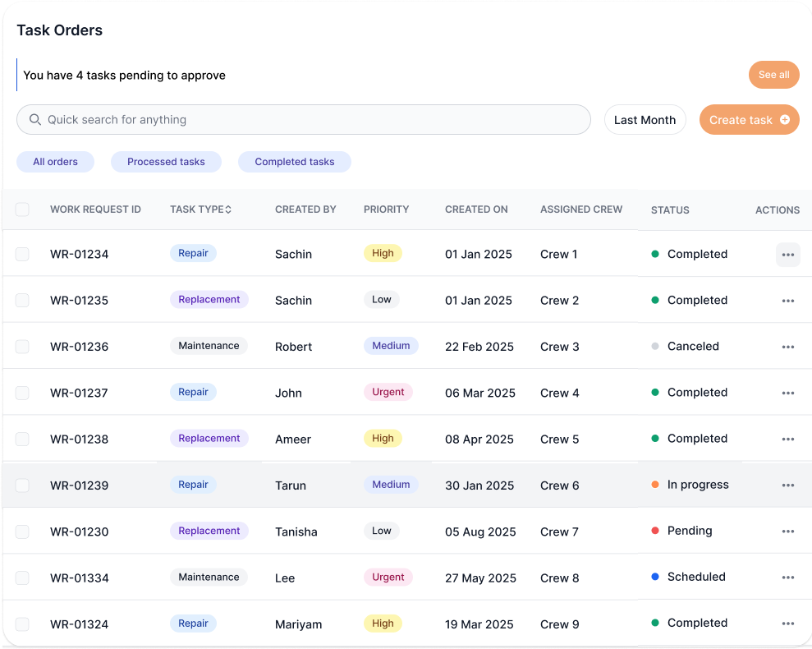Viewport: 812px width, 649px height.
Task: Select the checkbox for WR-01236
Action: pos(22,347)
